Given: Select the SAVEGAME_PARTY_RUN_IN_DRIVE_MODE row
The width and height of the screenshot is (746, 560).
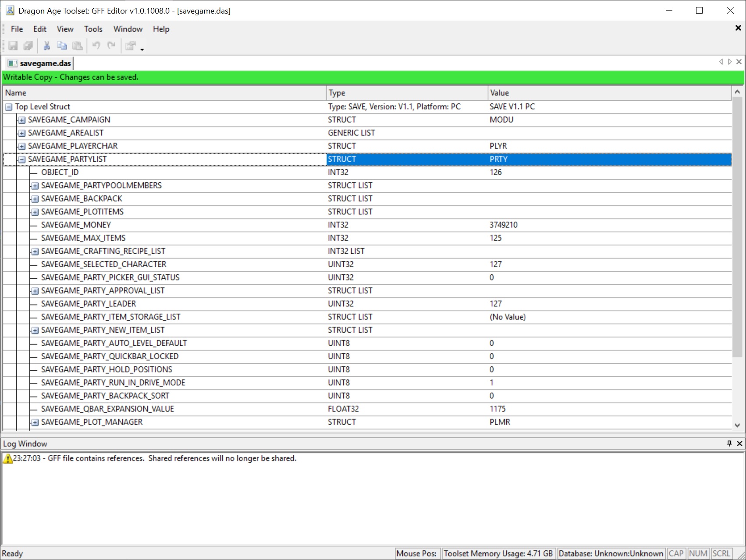Looking at the screenshot, I should click(367, 383).
